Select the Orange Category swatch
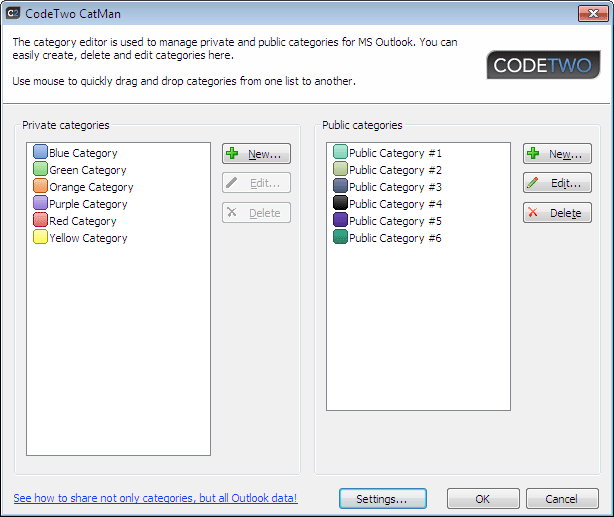 40,187
